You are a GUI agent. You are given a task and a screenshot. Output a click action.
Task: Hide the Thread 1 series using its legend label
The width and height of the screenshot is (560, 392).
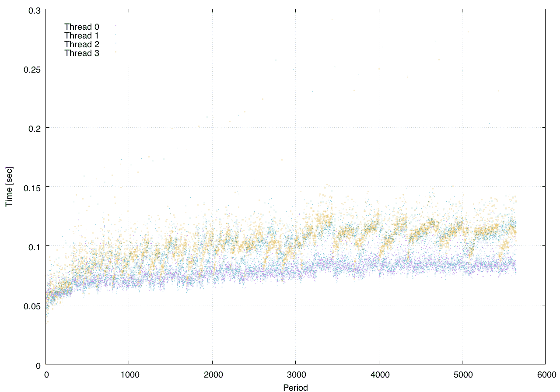81,35
